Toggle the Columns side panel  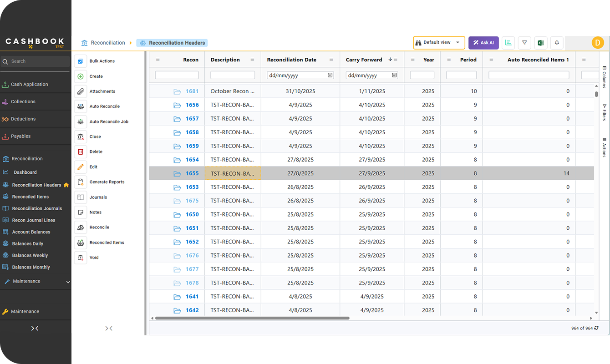point(604,77)
